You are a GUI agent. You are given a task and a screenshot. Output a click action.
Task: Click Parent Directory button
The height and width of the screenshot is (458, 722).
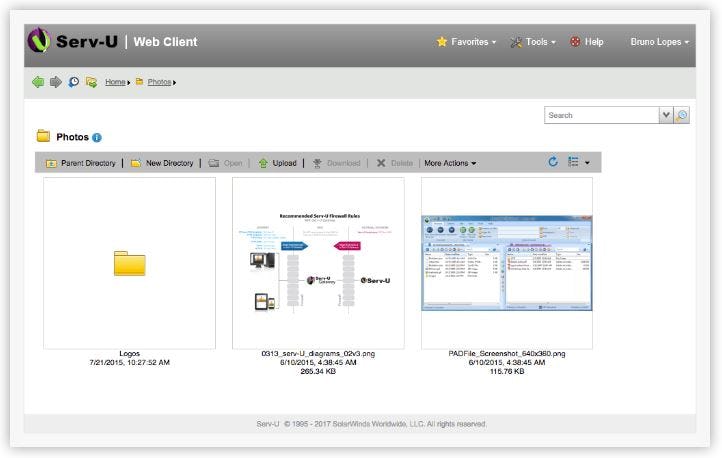point(81,163)
